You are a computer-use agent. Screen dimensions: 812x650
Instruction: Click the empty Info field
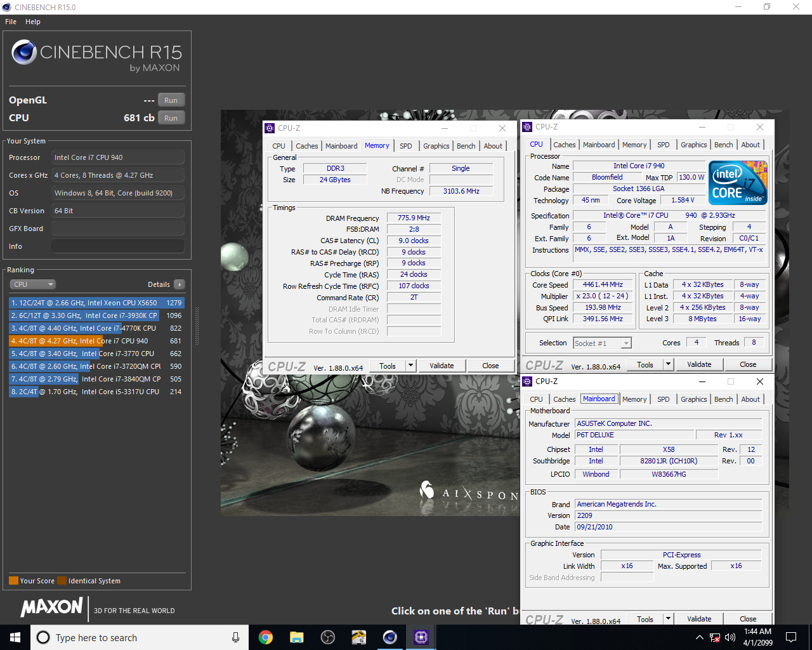pos(118,246)
